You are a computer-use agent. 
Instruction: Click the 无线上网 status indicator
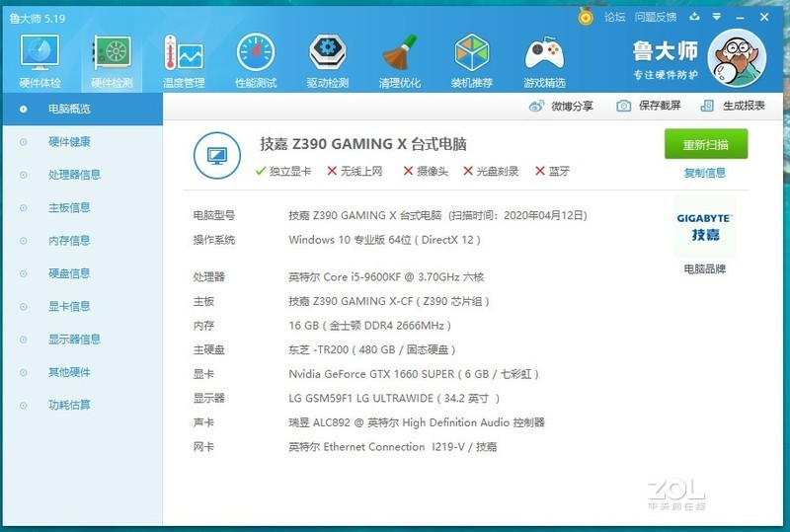(355, 172)
